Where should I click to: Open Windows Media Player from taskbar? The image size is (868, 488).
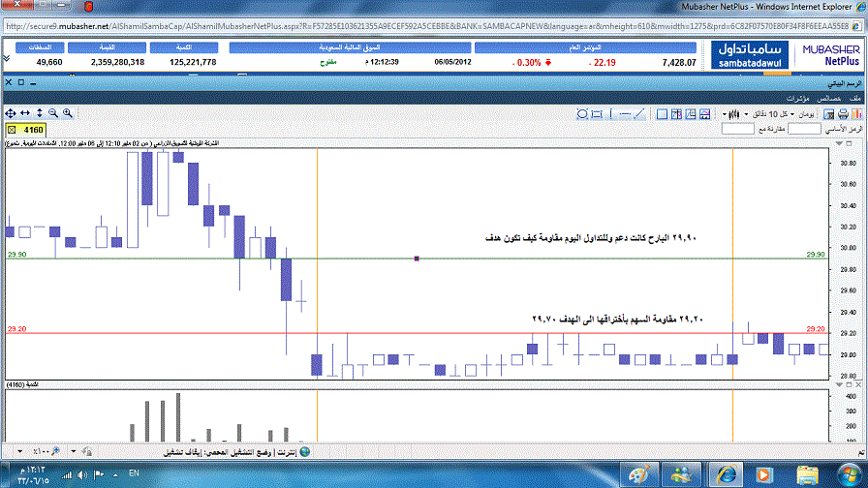[x=764, y=474]
